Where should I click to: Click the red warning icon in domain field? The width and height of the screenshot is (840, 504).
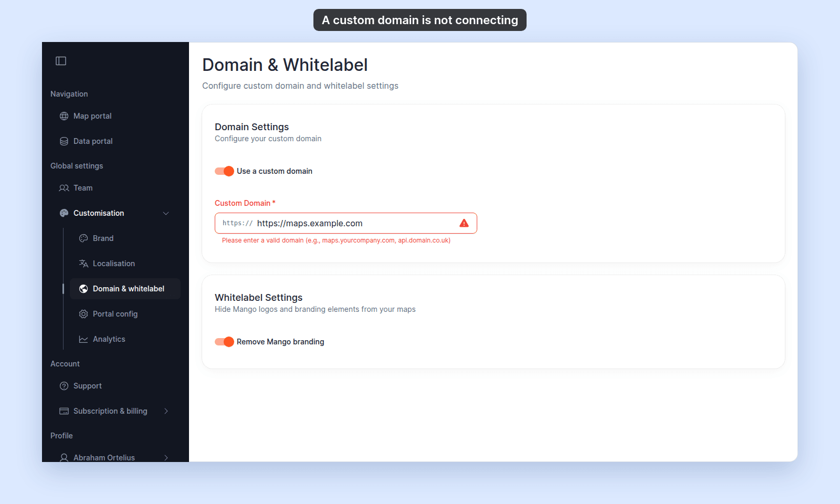click(x=464, y=223)
